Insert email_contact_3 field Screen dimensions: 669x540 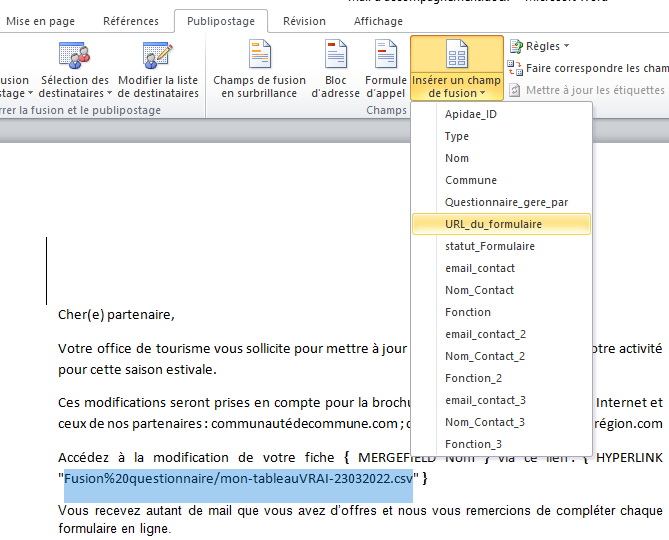pos(501,400)
